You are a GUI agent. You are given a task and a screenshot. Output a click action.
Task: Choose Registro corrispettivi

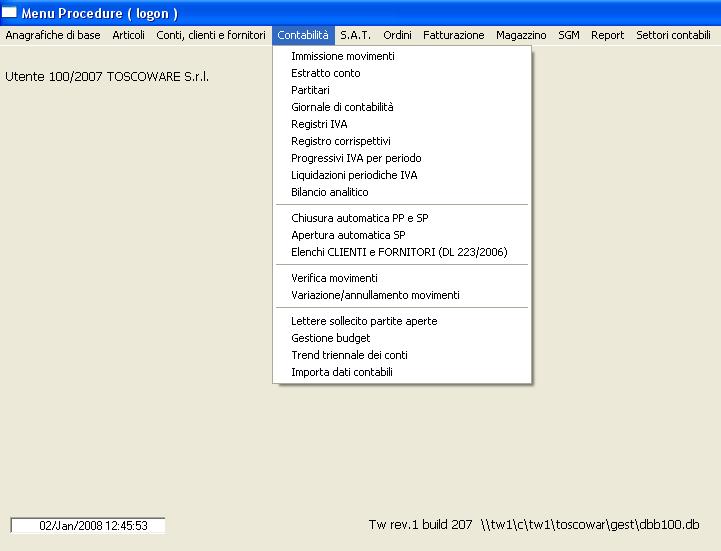(x=402, y=141)
